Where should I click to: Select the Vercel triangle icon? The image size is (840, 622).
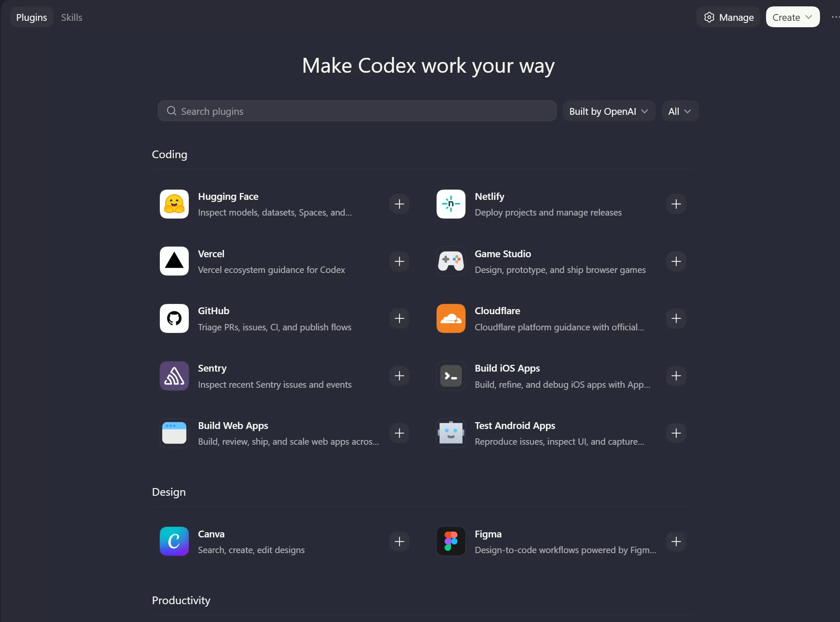[x=174, y=261]
